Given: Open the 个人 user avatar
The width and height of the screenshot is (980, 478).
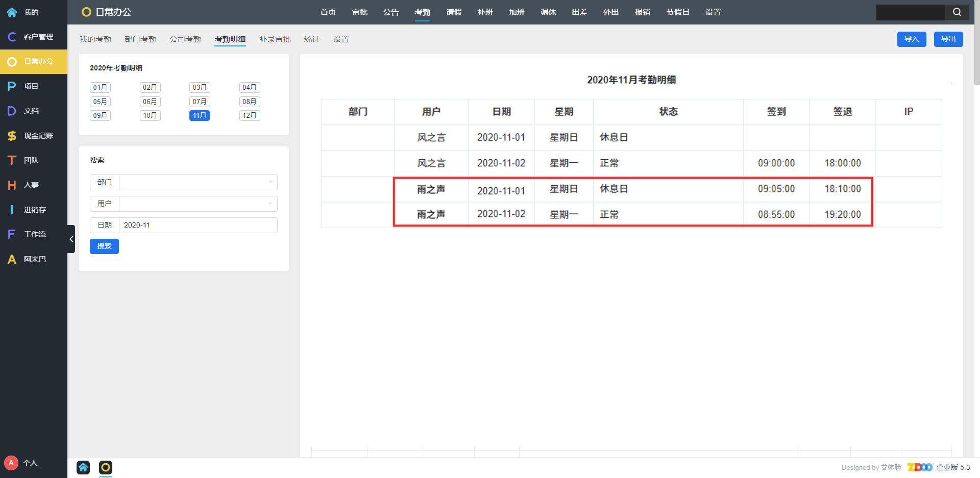Looking at the screenshot, I should (11, 463).
